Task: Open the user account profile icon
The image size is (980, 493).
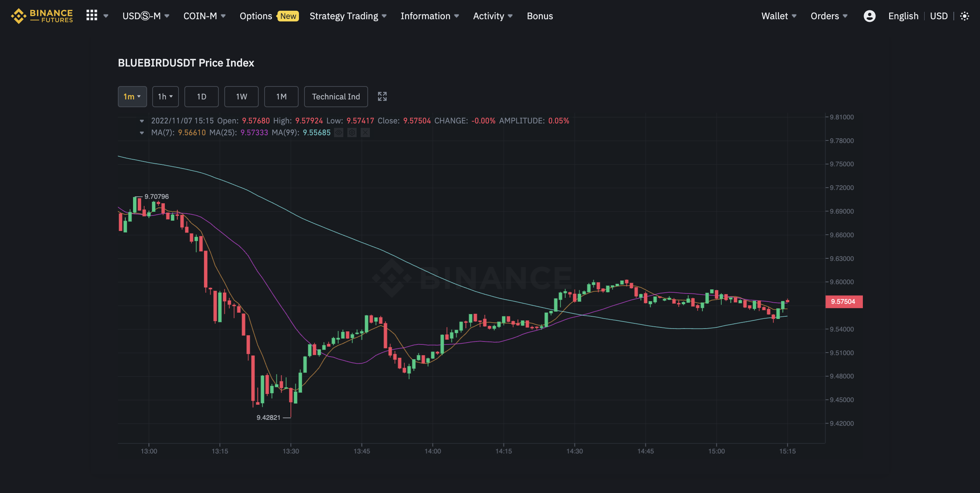Action: click(869, 16)
